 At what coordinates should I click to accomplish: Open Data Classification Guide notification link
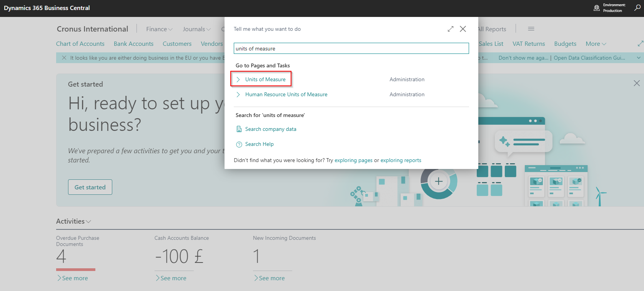tap(589, 58)
